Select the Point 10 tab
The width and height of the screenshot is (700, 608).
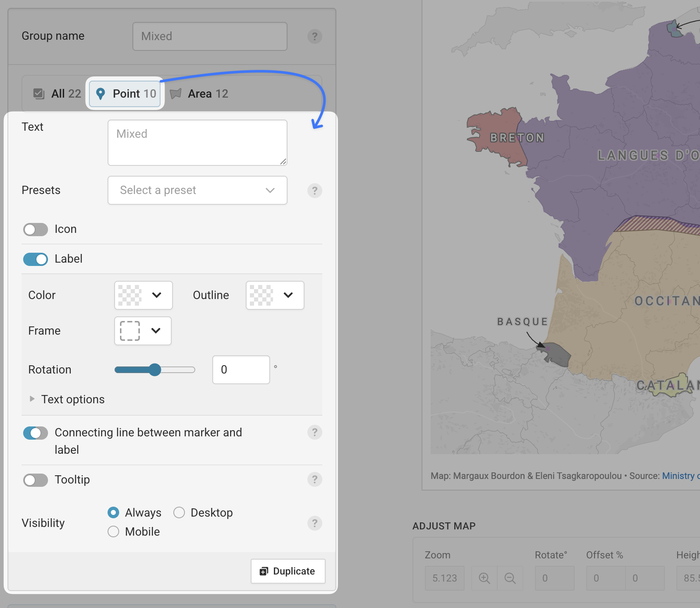click(125, 93)
